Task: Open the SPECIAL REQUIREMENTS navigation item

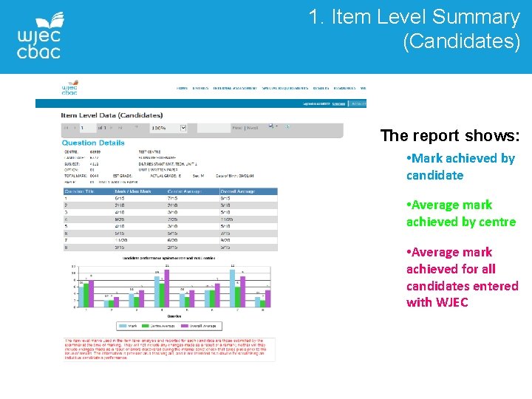Action: [x=285, y=88]
